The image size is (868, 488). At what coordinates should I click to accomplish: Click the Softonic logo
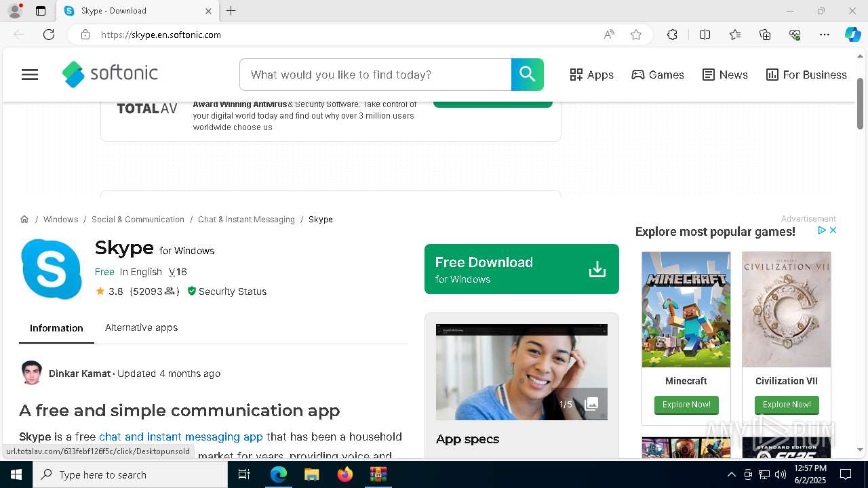110,74
